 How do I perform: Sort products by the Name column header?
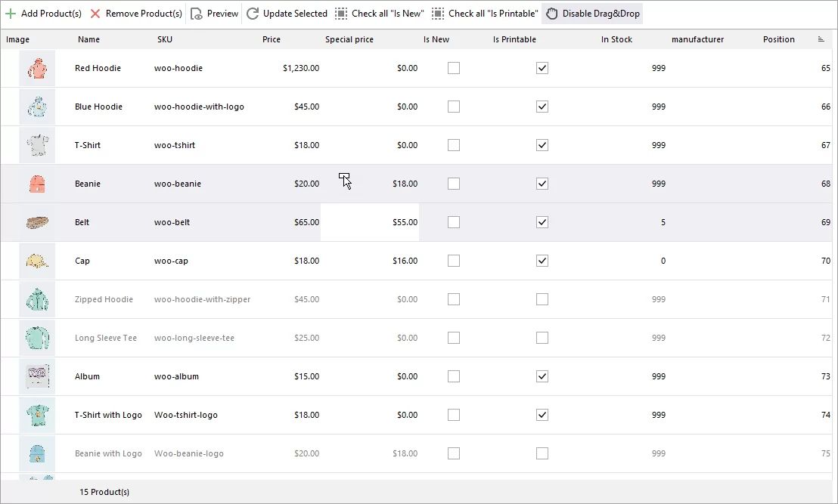coord(88,39)
